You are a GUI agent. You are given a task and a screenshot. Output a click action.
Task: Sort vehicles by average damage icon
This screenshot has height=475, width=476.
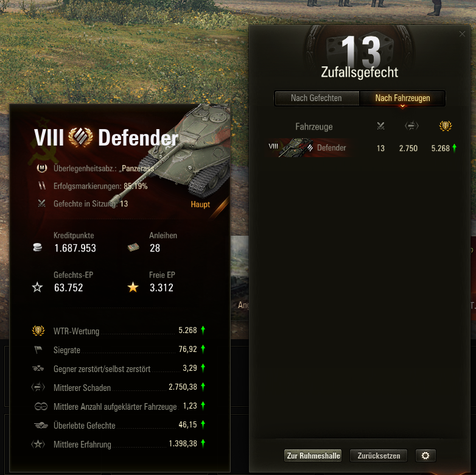coord(411,125)
